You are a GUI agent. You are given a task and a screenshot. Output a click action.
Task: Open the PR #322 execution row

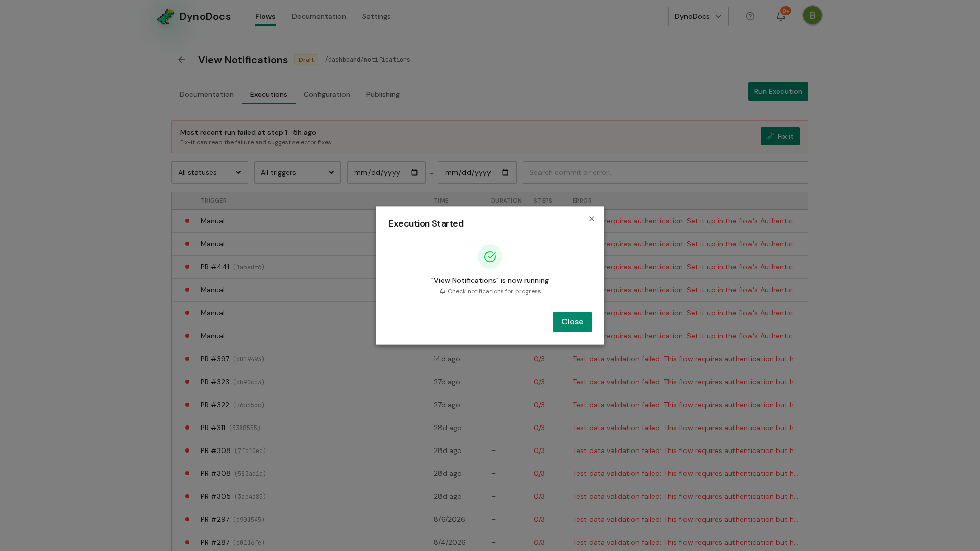490,405
